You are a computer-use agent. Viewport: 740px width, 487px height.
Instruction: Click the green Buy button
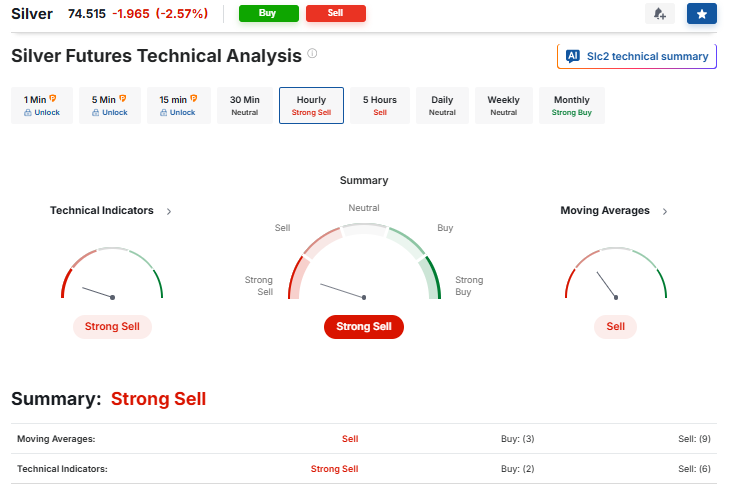point(269,13)
